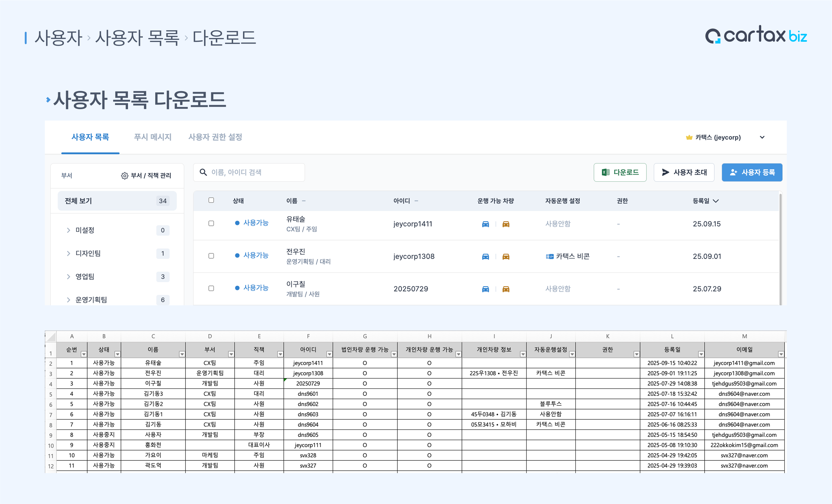This screenshot has width=832, height=504.
Task: Click orange car icon in 전우진 row
Action: (x=506, y=256)
